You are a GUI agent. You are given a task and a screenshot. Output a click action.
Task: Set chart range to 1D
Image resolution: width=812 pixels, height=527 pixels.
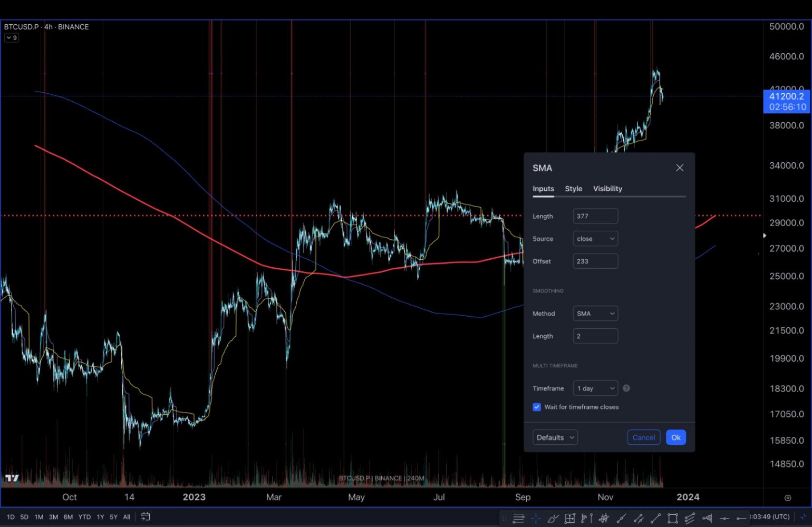[x=11, y=517]
